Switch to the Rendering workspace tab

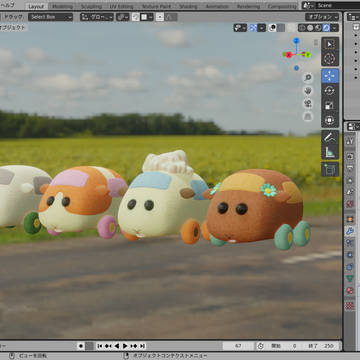click(x=248, y=6)
